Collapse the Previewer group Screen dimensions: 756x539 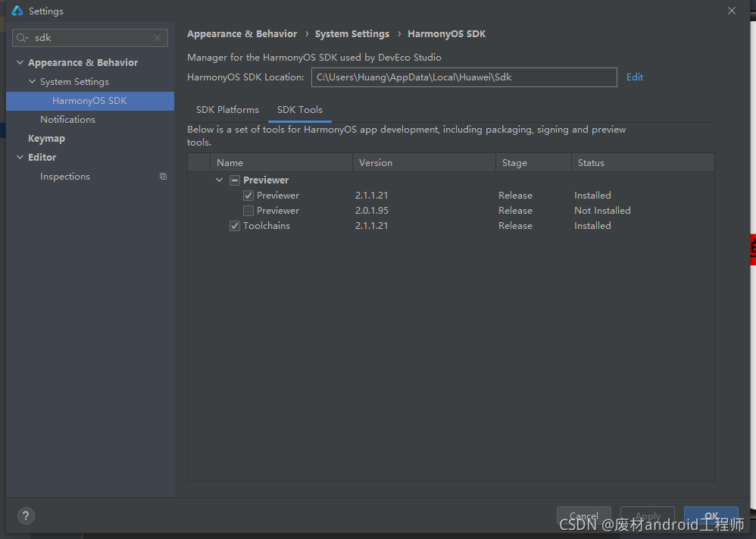tap(220, 180)
